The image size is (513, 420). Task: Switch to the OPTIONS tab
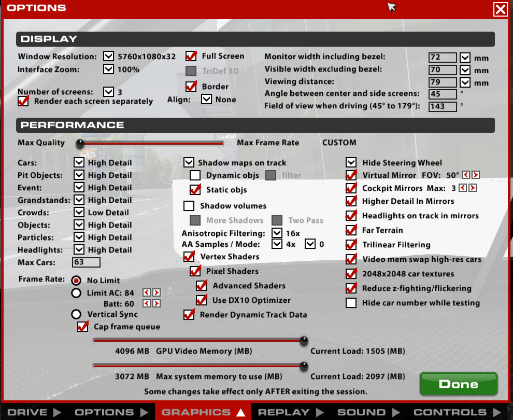(x=111, y=412)
